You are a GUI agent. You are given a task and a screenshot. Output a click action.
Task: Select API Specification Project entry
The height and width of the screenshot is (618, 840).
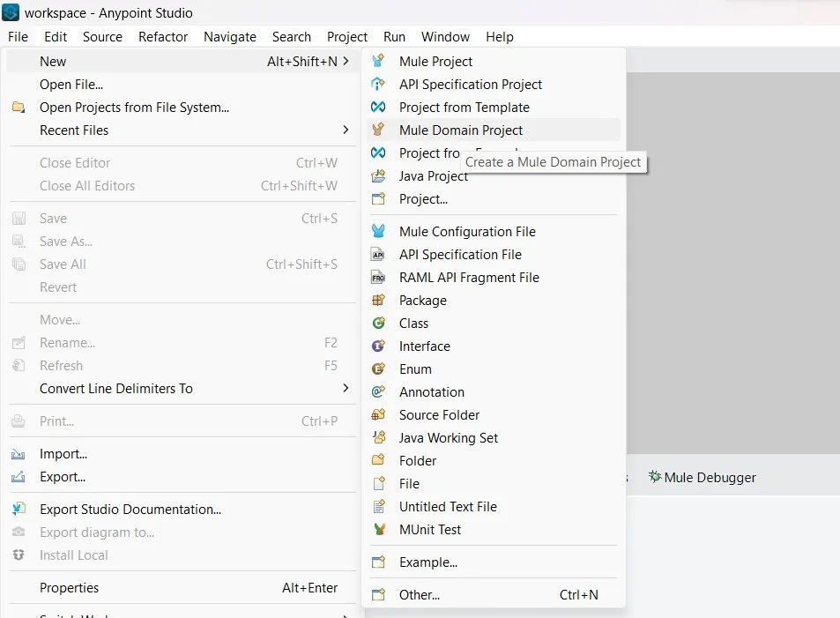(x=494, y=84)
